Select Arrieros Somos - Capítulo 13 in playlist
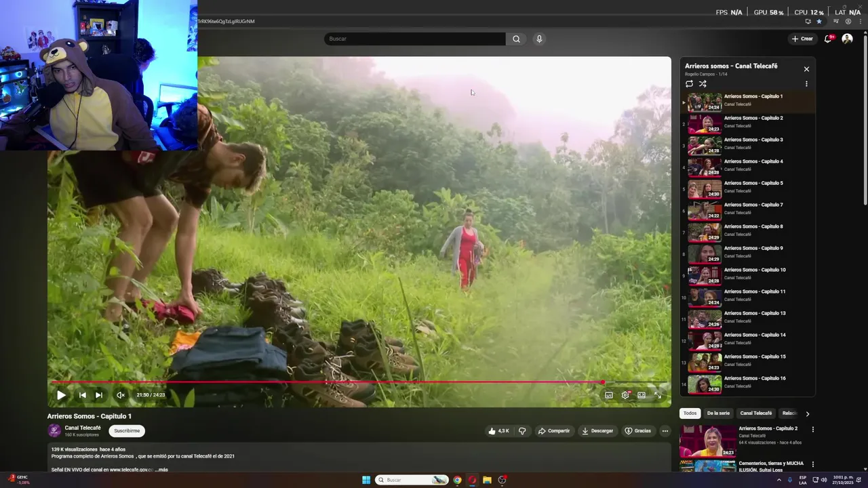The image size is (868, 488). pos(748,319)
